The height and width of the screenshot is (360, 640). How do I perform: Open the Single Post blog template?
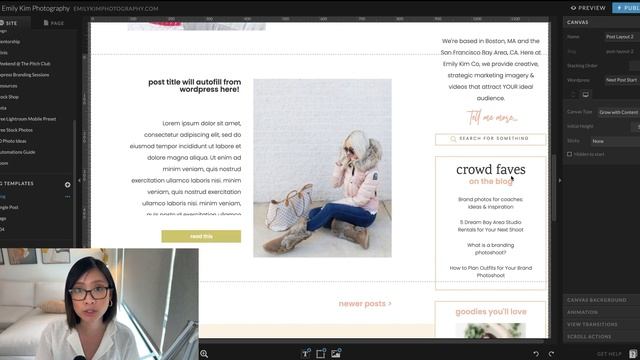coord(9,207)
